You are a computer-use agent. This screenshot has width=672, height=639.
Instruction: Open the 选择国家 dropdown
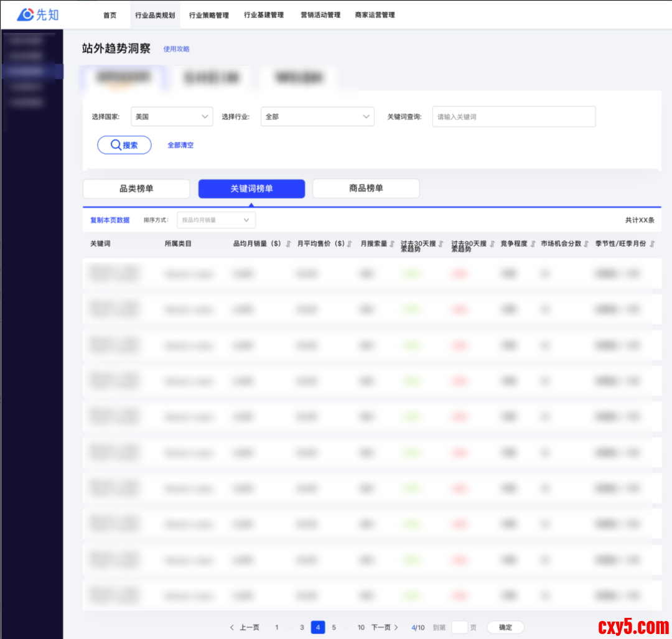click(x=172, y=116)
